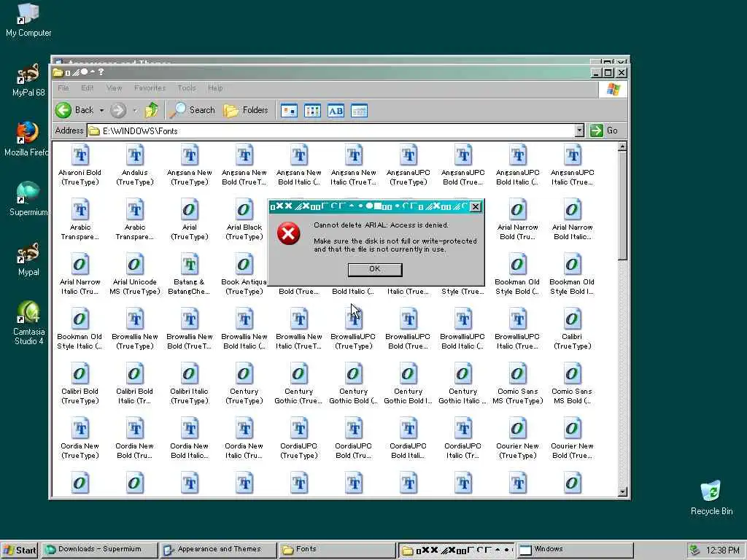Screen dimensions: 747x560
Task: Switch to the Fonts taskbar item
Action: tap(337, 550)
